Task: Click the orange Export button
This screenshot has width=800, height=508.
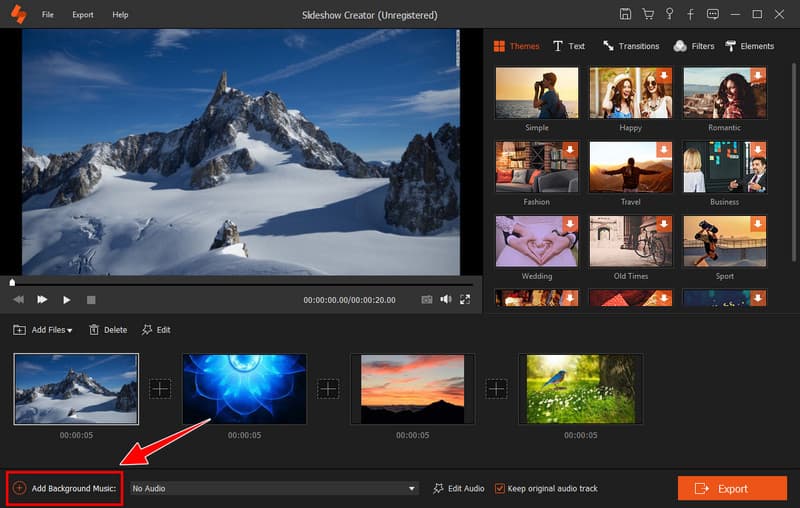Action: point(731,488)
